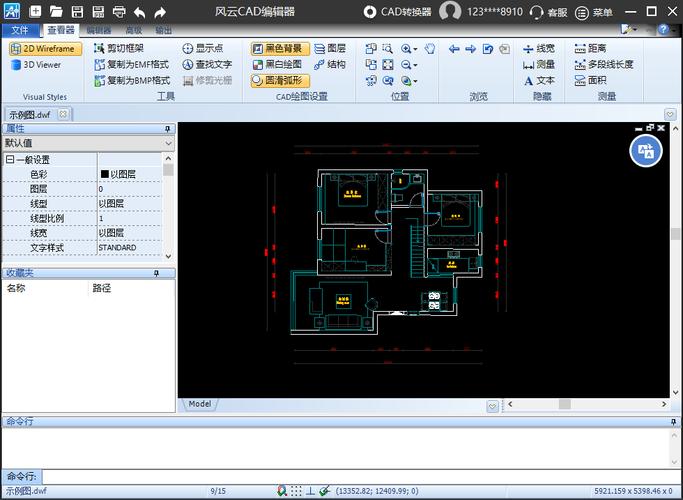
Task: Enable the 2D Wireframe view mode
Action: [46, 48]
